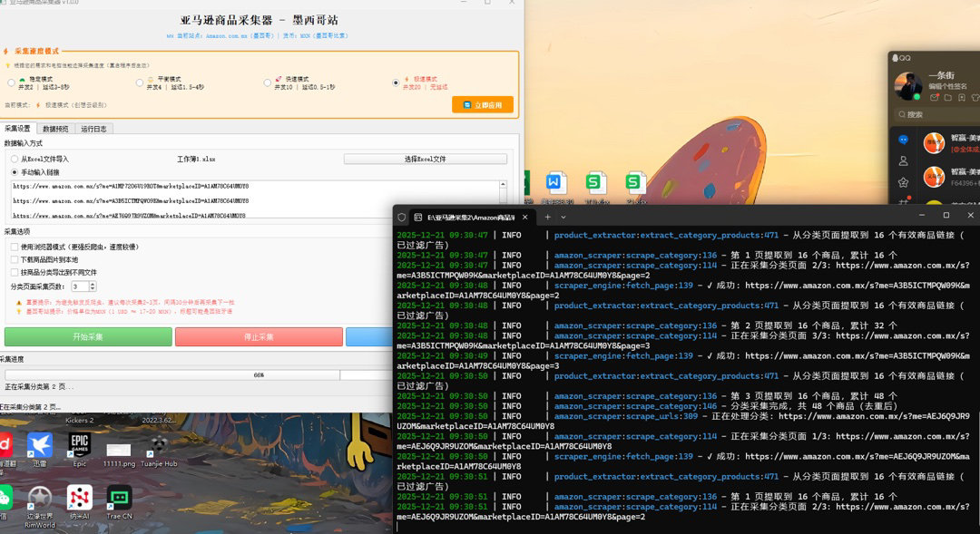Screen dimensions: 980x534
Task: Select 平衡模式 speed mode radio button
Action: point(140,83)
